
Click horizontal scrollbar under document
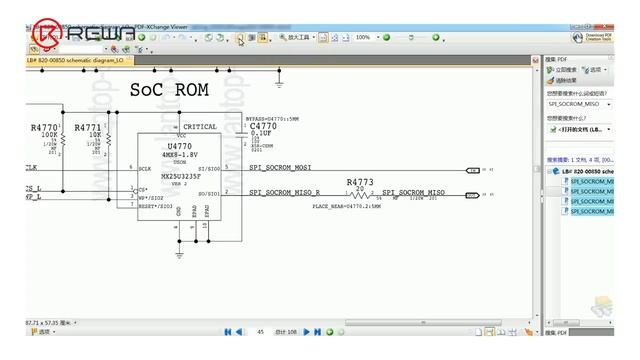(x=423, y=322)
